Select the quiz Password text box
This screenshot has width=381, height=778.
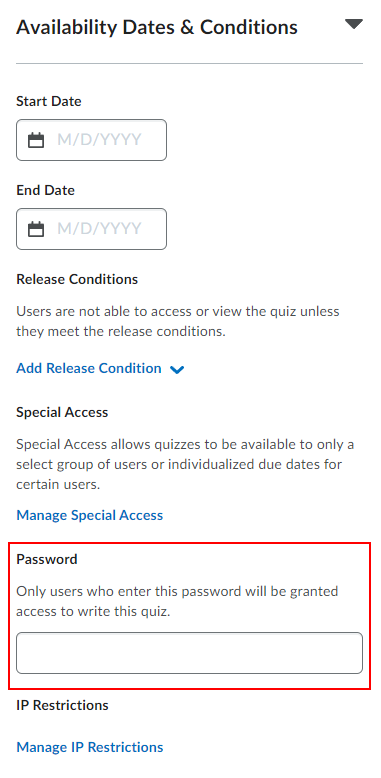coord(190,653)
